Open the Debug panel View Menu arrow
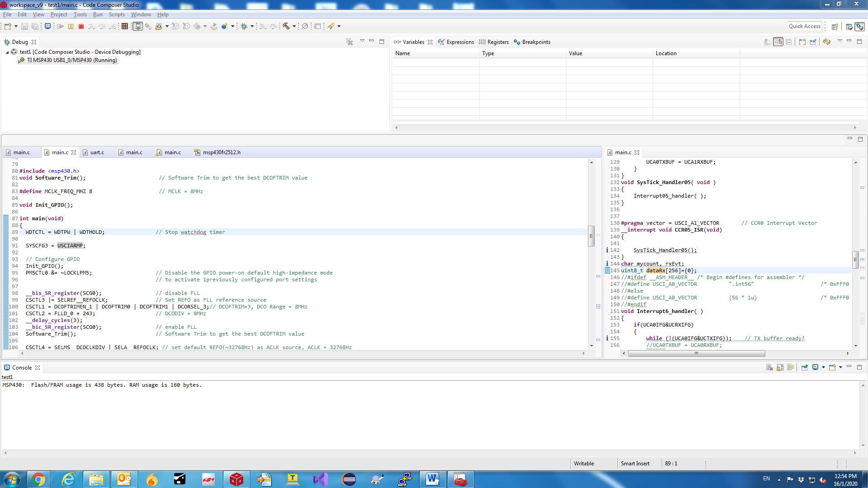This screenshot has height=488, width=868. pyautogui.click(x=362, y=41)
